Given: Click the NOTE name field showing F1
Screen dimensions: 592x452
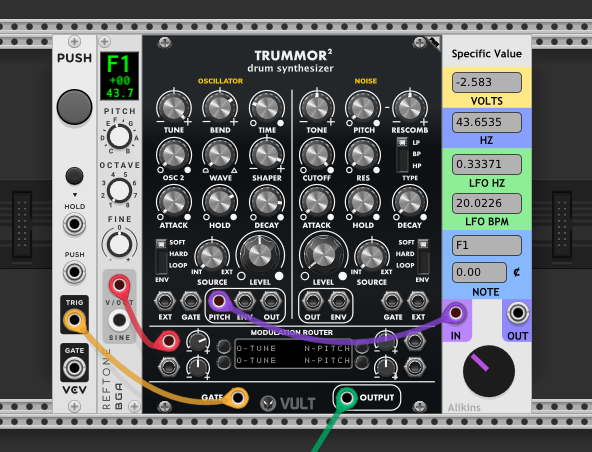Looking at the screenshot, I should (x=487, y=245).
